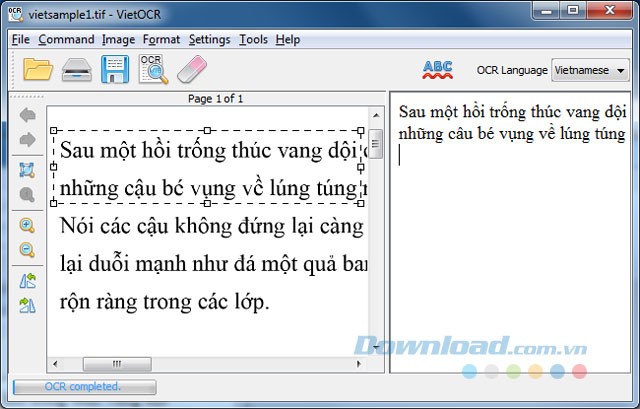Click the top-middle handle of the selection box

tap(207, 131)
